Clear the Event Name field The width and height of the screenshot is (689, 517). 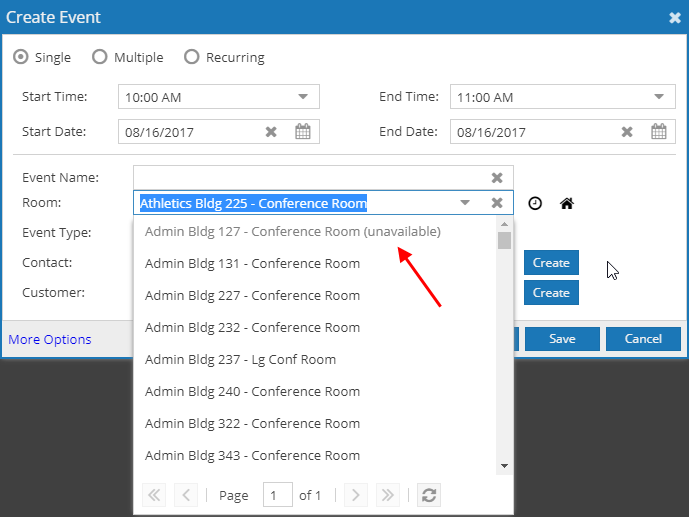pyautogui.click(x=497, y=178)
